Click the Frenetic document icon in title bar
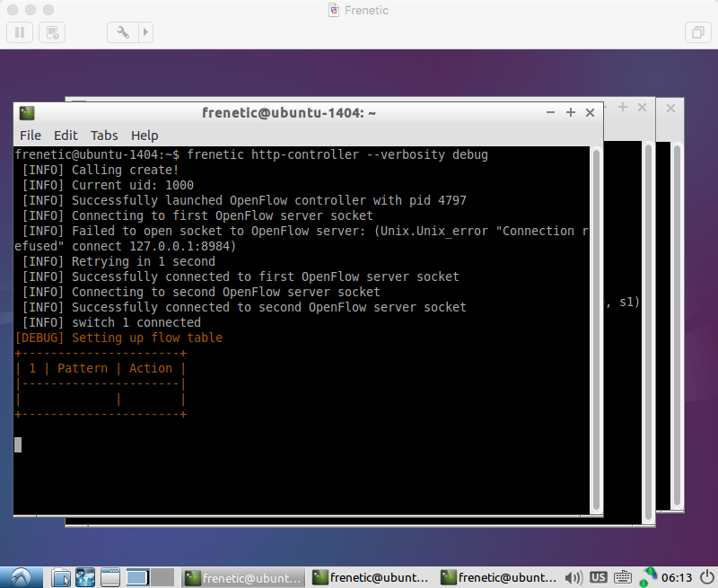This screenshot has width=718, height=588. pos(334,10)
